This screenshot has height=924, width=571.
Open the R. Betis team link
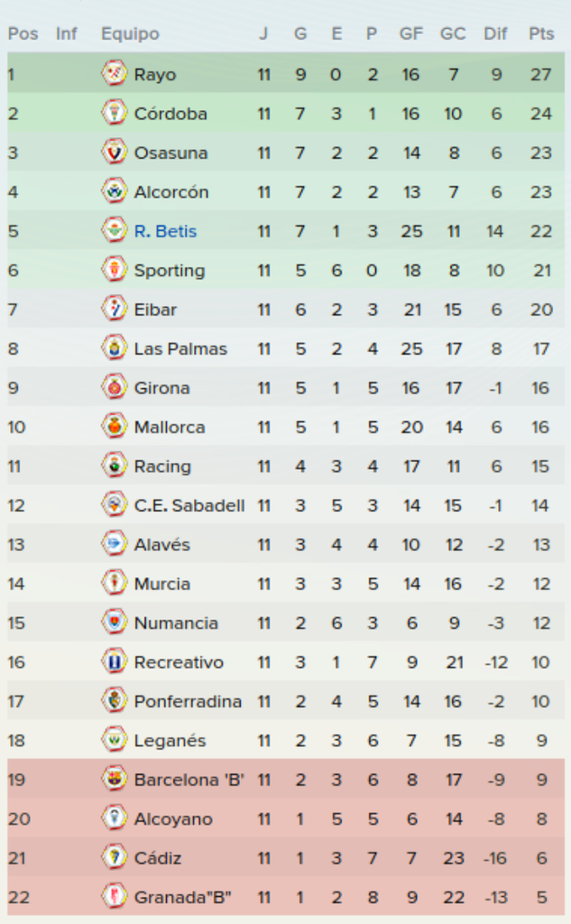tap(166, 231)
